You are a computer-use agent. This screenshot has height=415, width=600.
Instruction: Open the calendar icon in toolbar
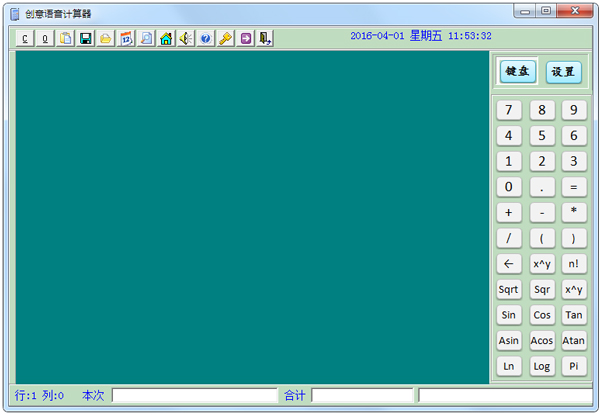click(x=126, y=39)
